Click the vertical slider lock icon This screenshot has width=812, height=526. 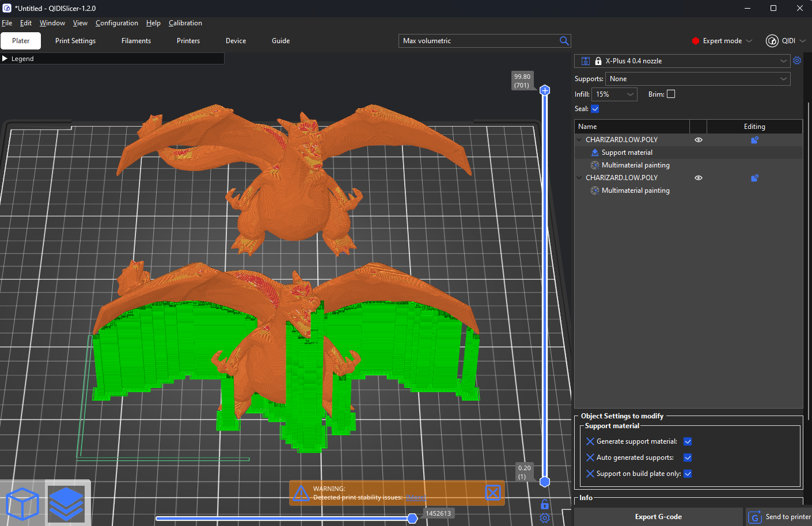[x=545, y=505]
